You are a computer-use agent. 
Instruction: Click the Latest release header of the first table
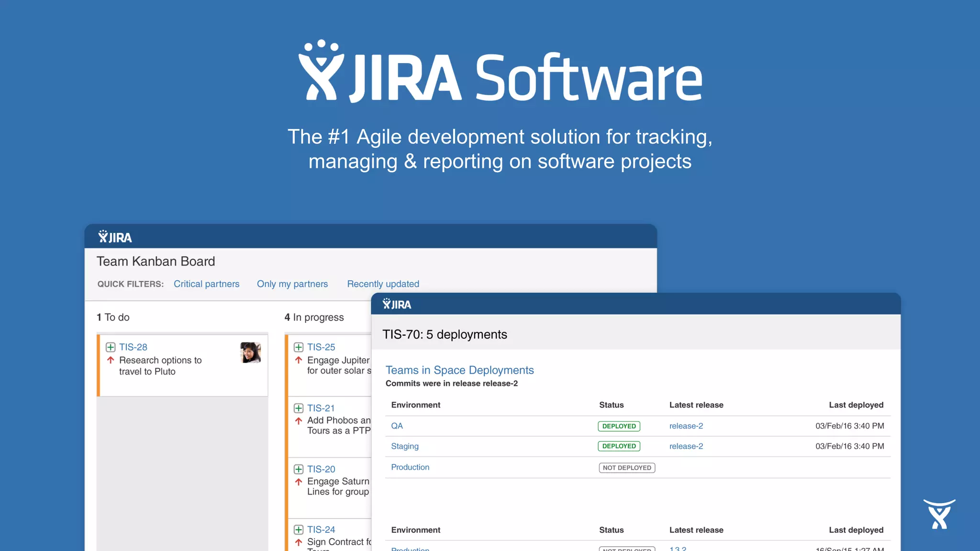click(696, 405)
